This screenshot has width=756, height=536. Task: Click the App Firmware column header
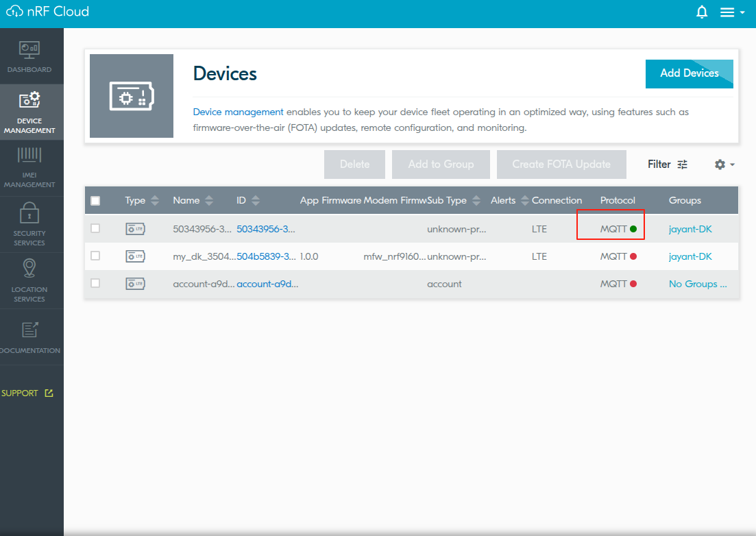(330, 201)
